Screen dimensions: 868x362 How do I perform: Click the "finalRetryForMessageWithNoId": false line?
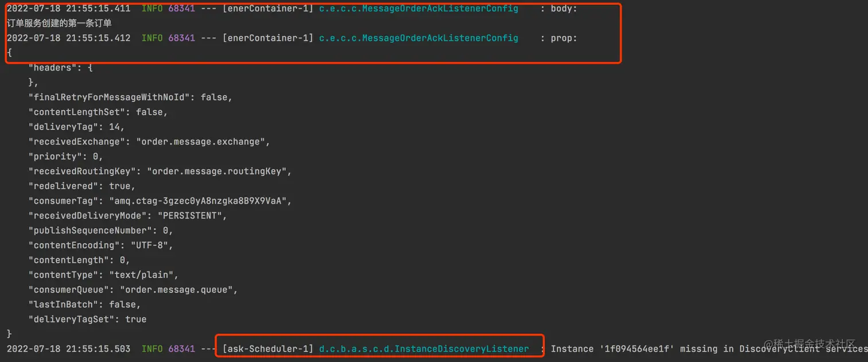coord(130,98)
